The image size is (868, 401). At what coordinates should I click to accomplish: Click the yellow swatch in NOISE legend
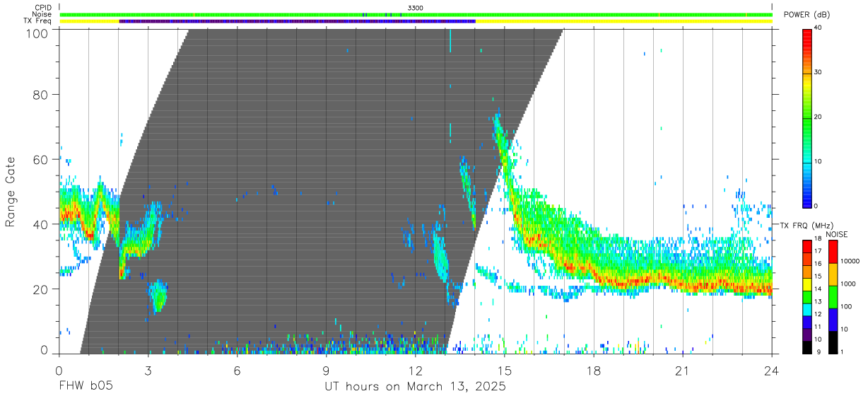[x=833, y=274]
